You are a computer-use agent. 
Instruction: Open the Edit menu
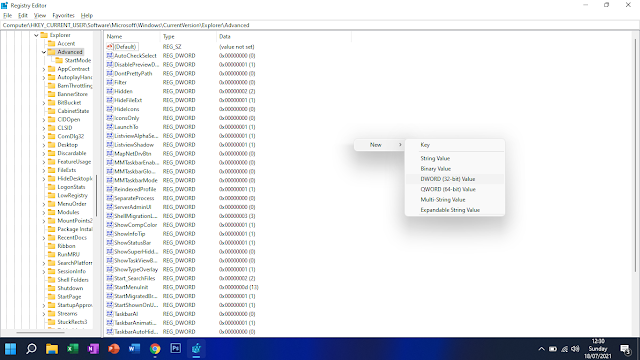[23, 16]
